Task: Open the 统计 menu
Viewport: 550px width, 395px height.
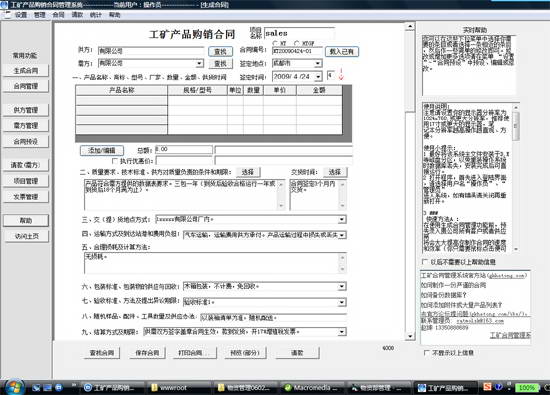Action: tap(95, 15)
